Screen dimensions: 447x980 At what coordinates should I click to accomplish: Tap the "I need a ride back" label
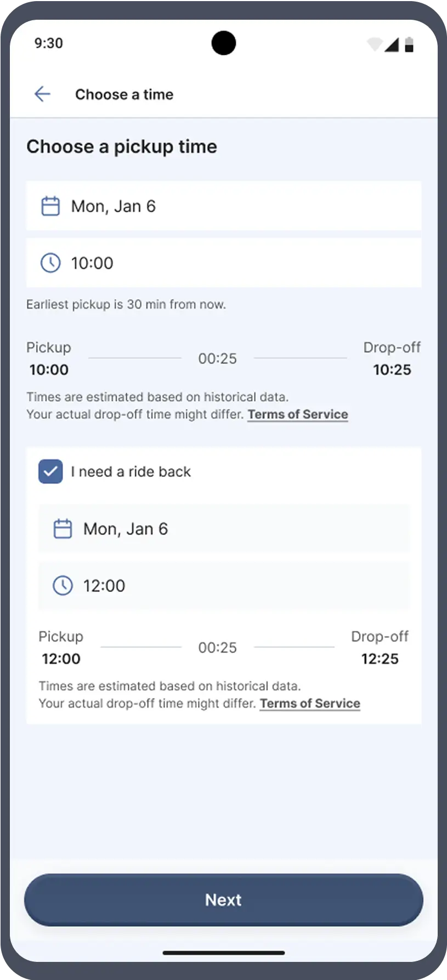131,472
